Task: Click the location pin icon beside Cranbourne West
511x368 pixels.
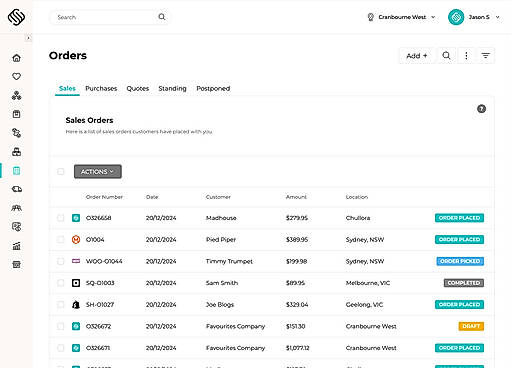Action: [x=371, y=17]
